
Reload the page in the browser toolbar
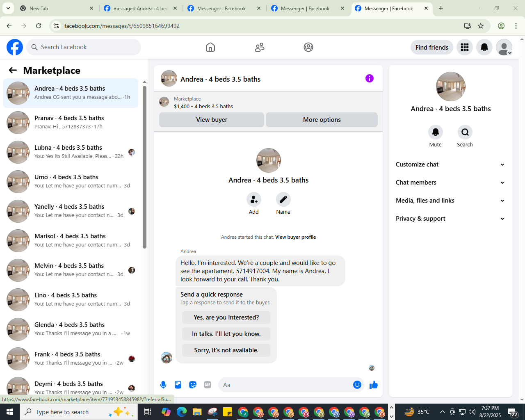coord(39,26)
